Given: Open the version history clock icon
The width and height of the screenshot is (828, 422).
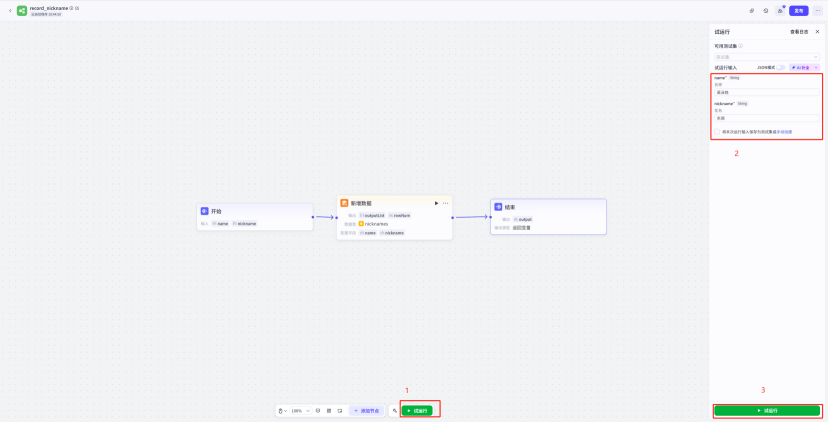Looking at the screenshot, I should click(x=766, y=11).
